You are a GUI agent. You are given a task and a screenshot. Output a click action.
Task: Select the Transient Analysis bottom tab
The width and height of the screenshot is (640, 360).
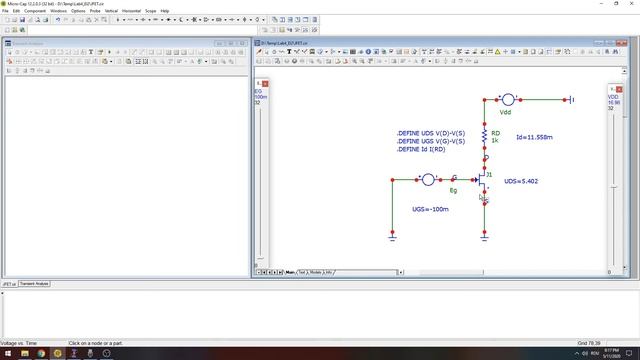[x=34, y=284]
